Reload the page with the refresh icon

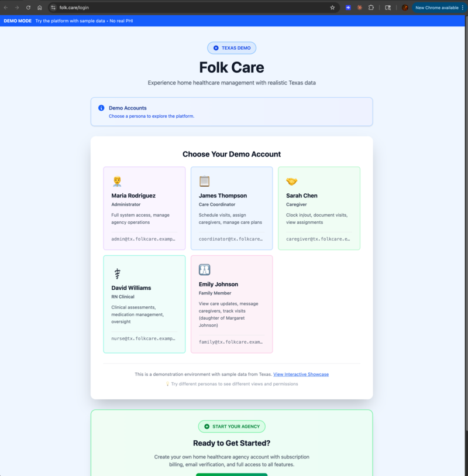click(27, 8)
